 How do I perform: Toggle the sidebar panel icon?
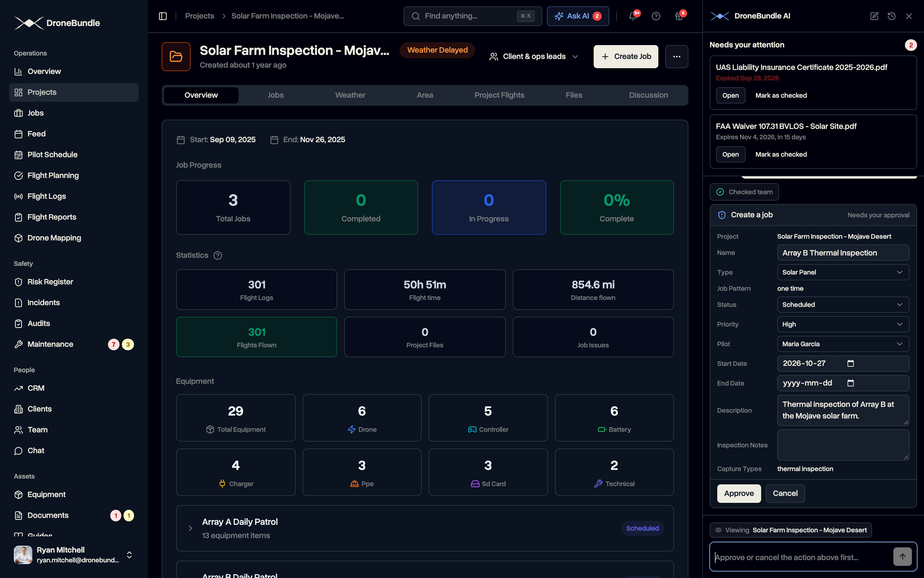tap(163, 16)
